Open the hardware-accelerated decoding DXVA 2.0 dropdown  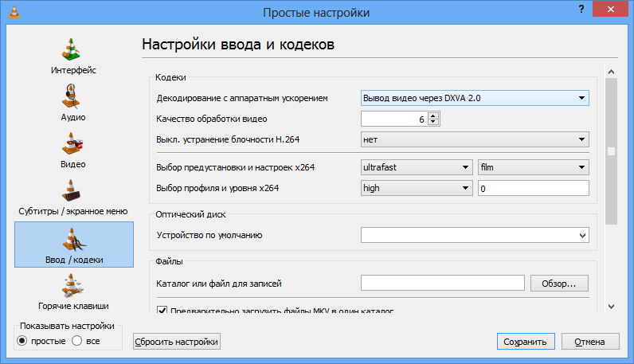point(475,98)
